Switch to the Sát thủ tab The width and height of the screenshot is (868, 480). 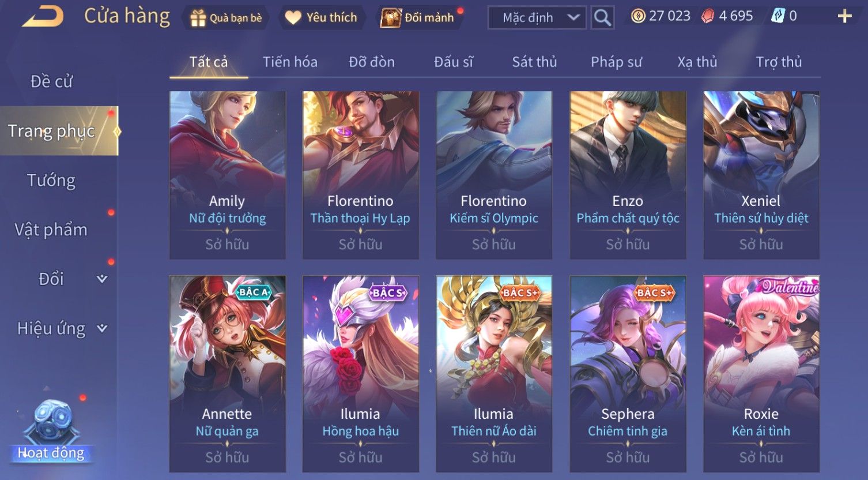coord(534,62)
